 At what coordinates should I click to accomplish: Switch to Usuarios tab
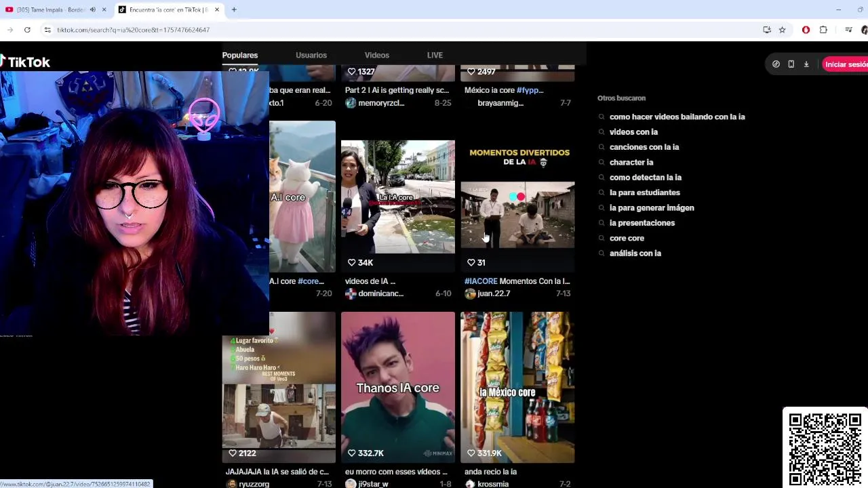click(x=311, y=55)
